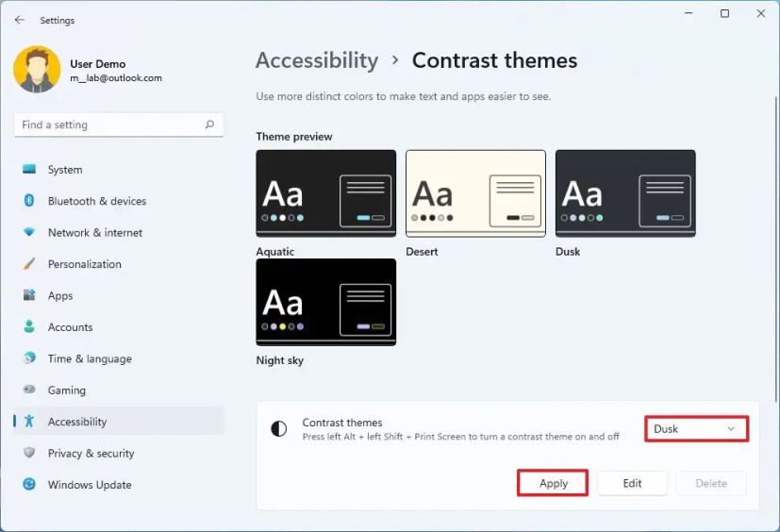The image size is (780, 532).
Task: Open Gaming settings
Action: point(119,391)
